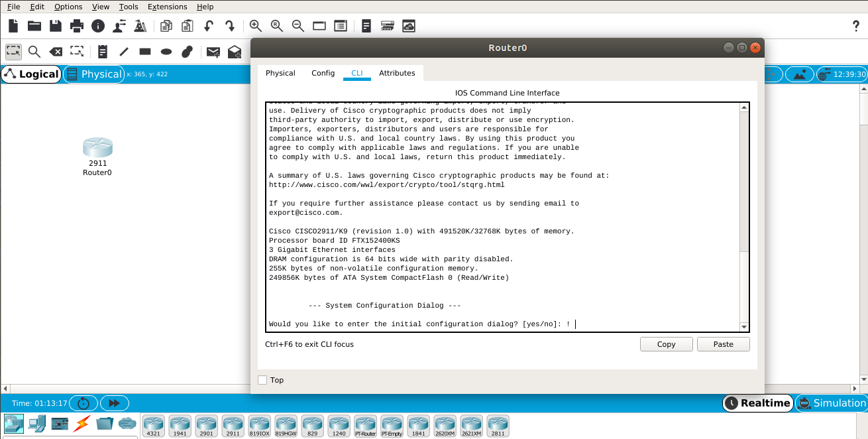Choose the Network Devices category

tap(14, 423)
